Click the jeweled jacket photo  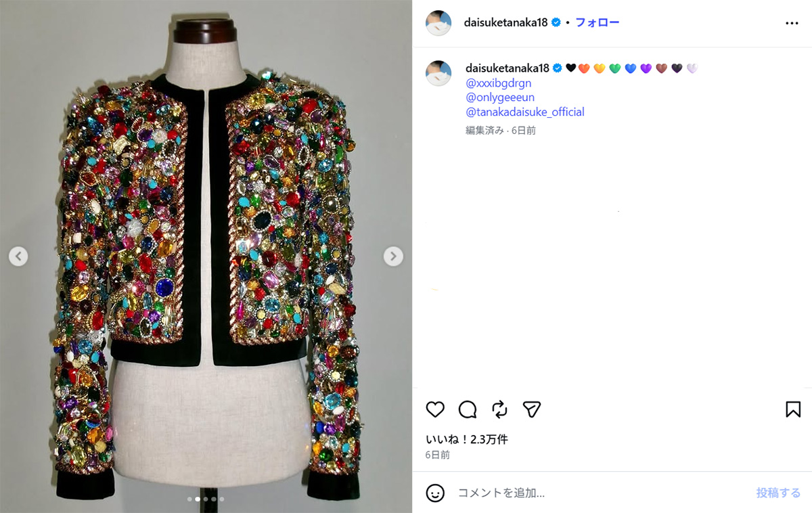[206, 256]
